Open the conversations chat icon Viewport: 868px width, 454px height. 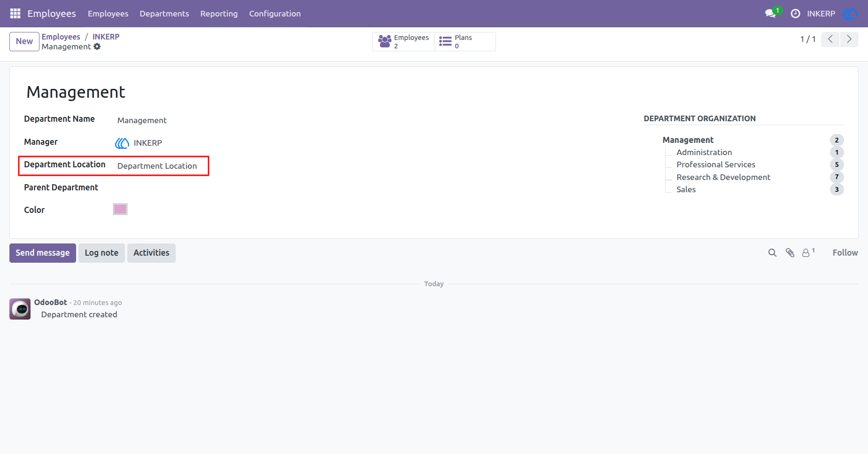[770, 14]
